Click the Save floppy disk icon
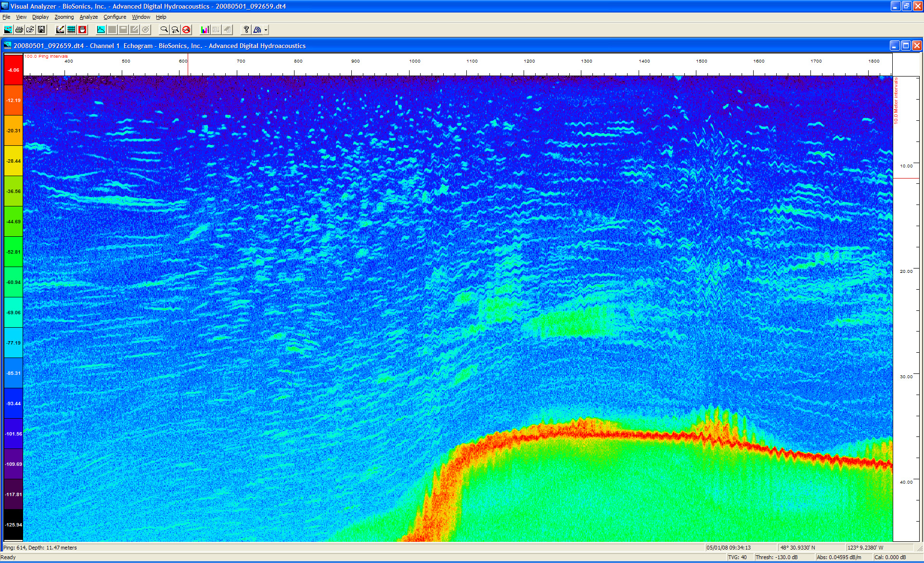Screen dimensions: 924x563 click(x=41, y=30)
